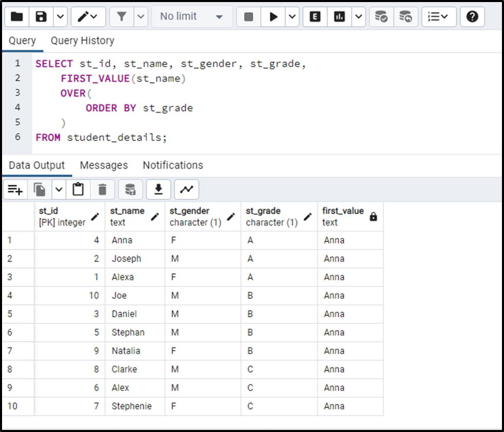Open the No limit rows dropdown
Viewport: 504px width, 432px height.
pos(191,17)
